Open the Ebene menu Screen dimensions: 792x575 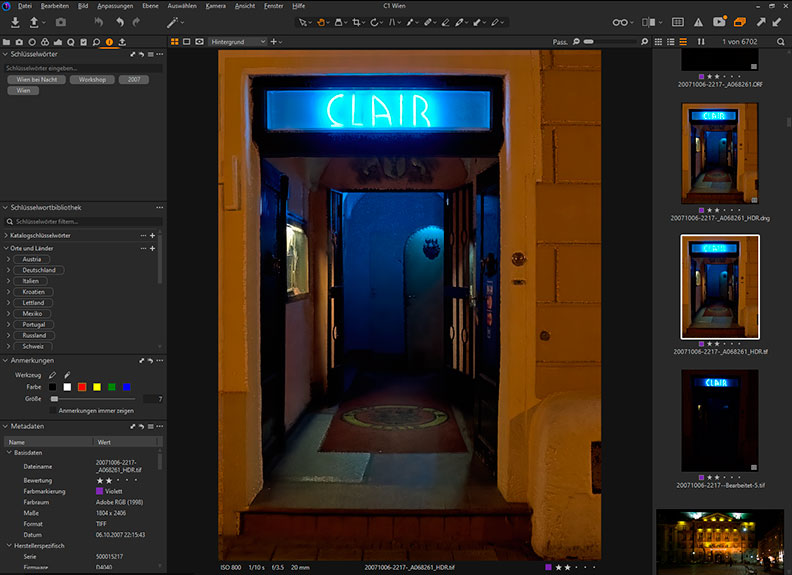click(x=150, y=6)
